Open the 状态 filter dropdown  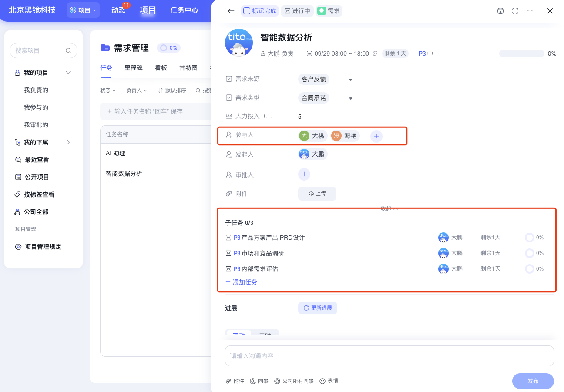coord(108,90)
